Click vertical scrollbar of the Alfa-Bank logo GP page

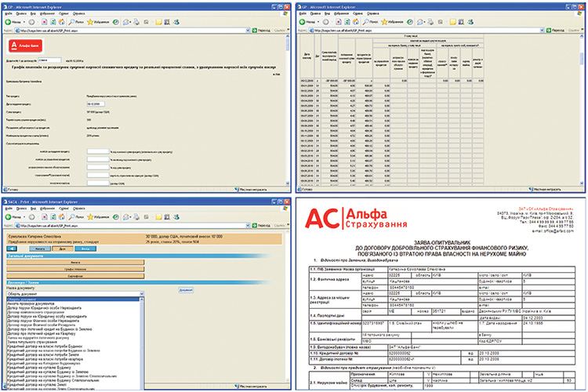(x=288, y=109)
